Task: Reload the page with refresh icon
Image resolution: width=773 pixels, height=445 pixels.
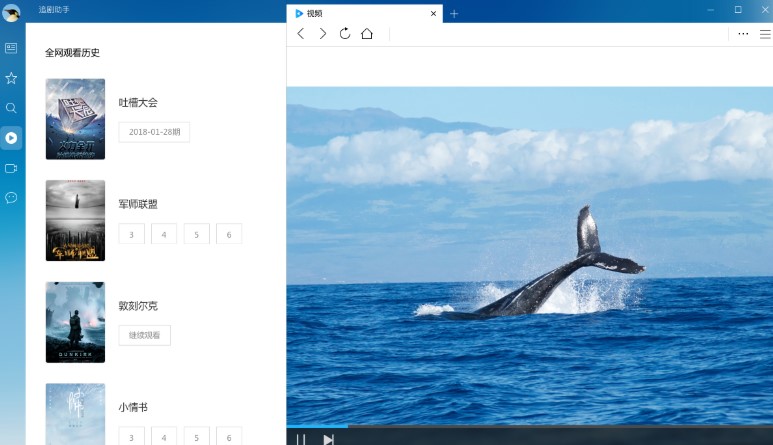Action: [345, 34]
